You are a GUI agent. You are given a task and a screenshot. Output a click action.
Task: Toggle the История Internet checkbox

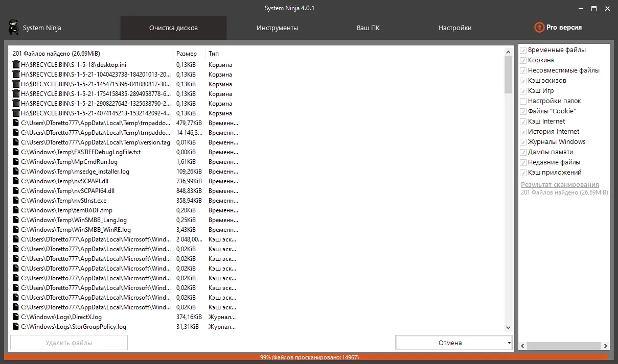pyautogui.click(x=523, y=132)
